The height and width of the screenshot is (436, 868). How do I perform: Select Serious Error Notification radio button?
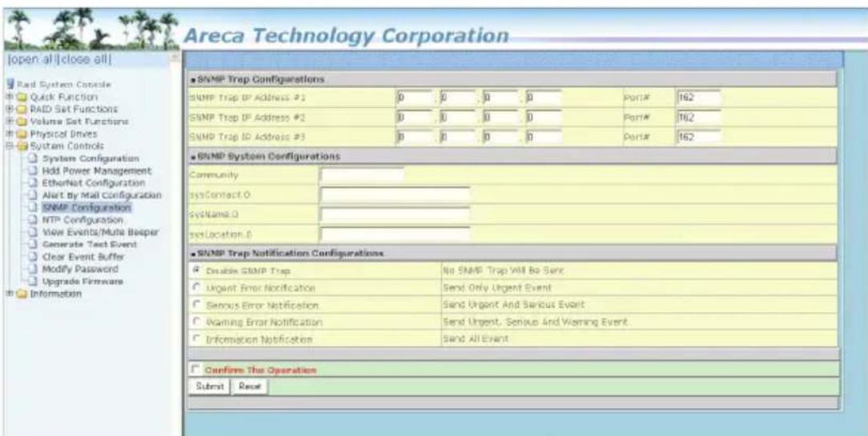[195, 305]
